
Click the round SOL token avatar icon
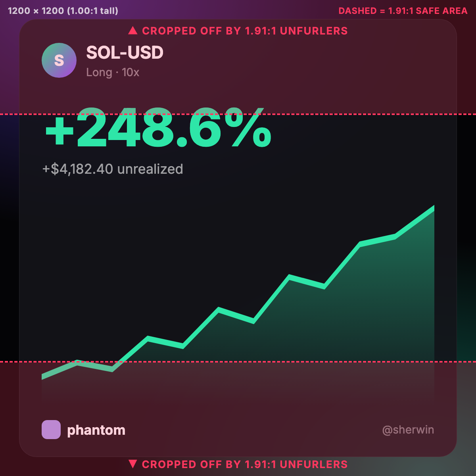[59, 60]
